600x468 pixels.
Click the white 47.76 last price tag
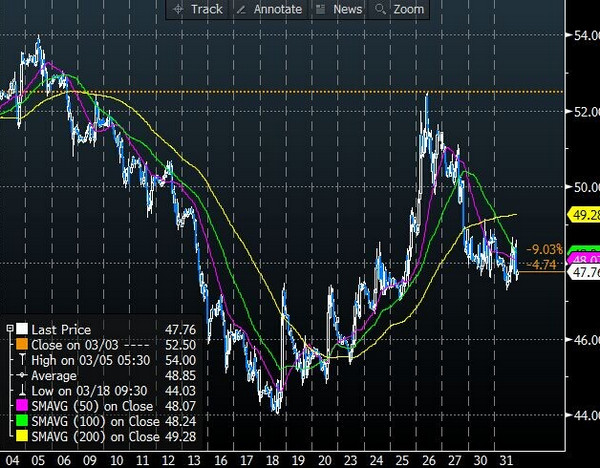click(x=583, y=272)
